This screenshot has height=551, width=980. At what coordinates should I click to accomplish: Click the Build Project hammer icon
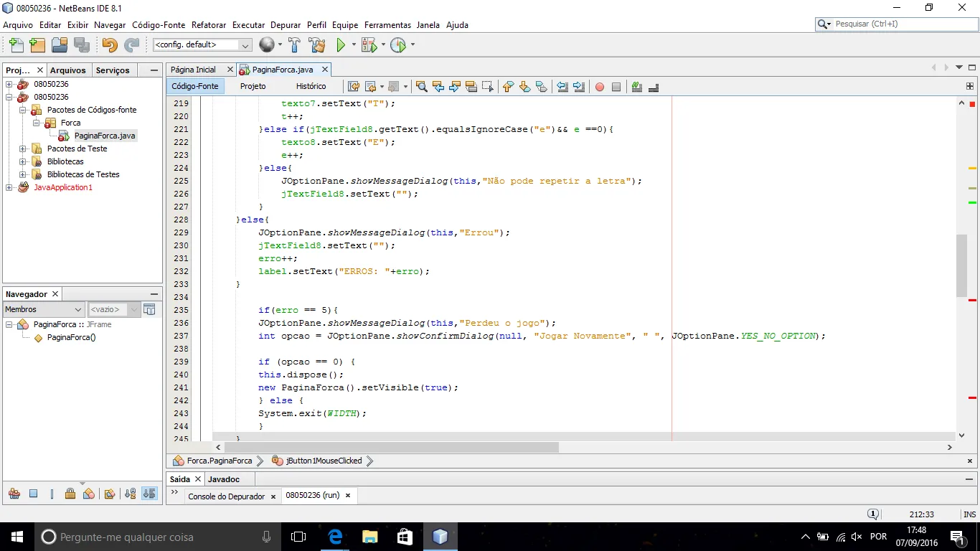point(294,45)
